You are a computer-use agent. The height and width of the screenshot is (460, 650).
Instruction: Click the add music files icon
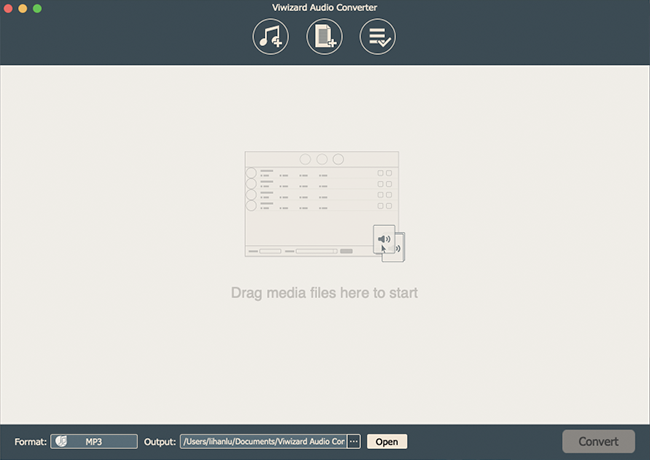(x=271, y=37)
